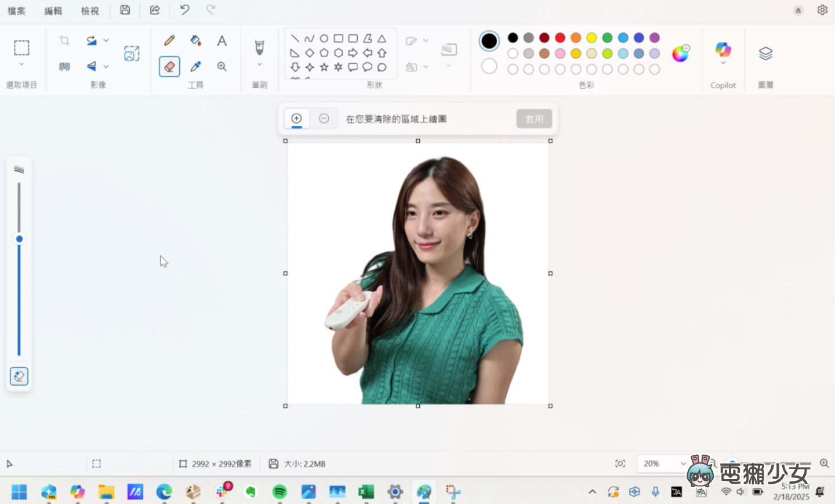Select the Eraser tool
835x504 pixels.
coord(169,67)
